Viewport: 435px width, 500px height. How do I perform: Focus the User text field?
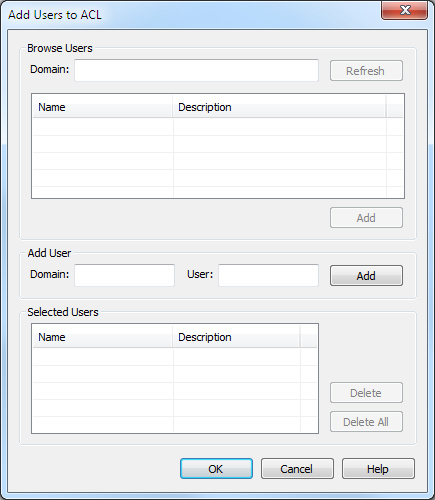[268, 275]
